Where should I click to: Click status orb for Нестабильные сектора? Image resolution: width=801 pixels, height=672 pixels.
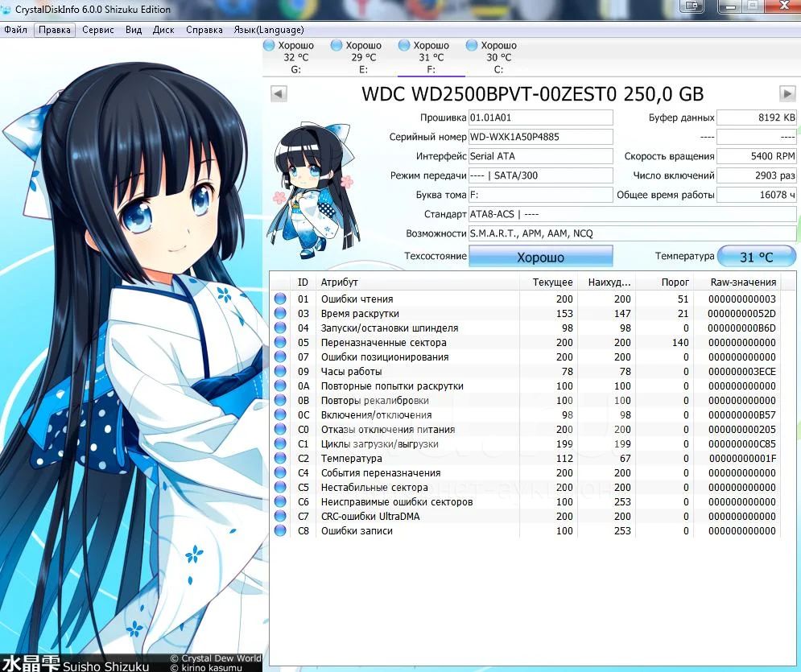tap(280, 487)
